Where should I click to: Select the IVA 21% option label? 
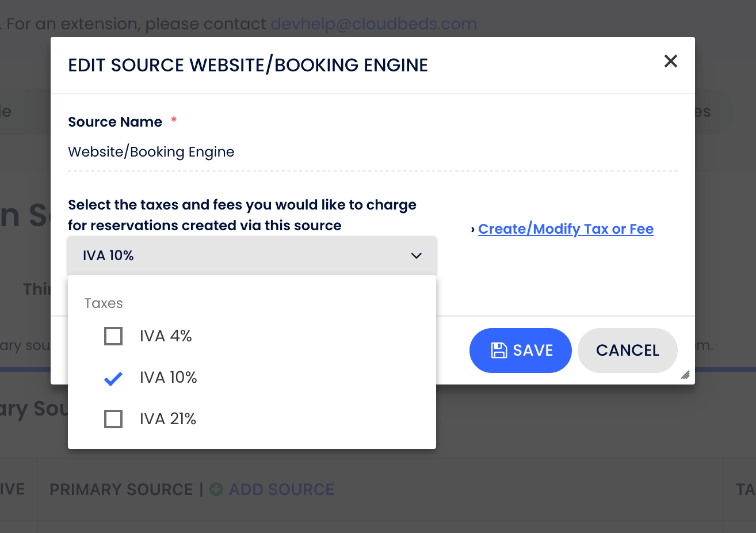pyautogui.click(x=167, y=419)
